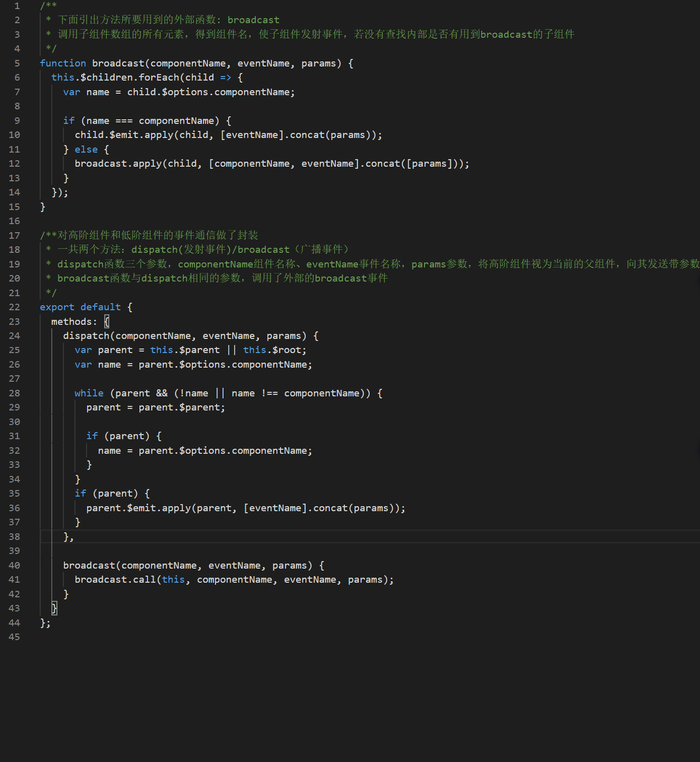Click the '});' on line 14
700x762 pixels.
click(x=60, y=192)
